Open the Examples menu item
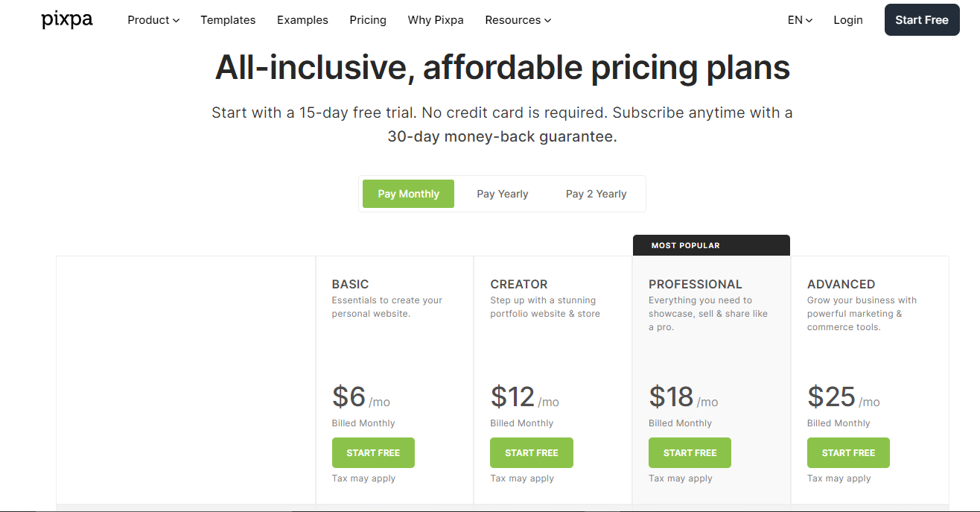This screenshot has width=980, height=512. tap(302, 20)
